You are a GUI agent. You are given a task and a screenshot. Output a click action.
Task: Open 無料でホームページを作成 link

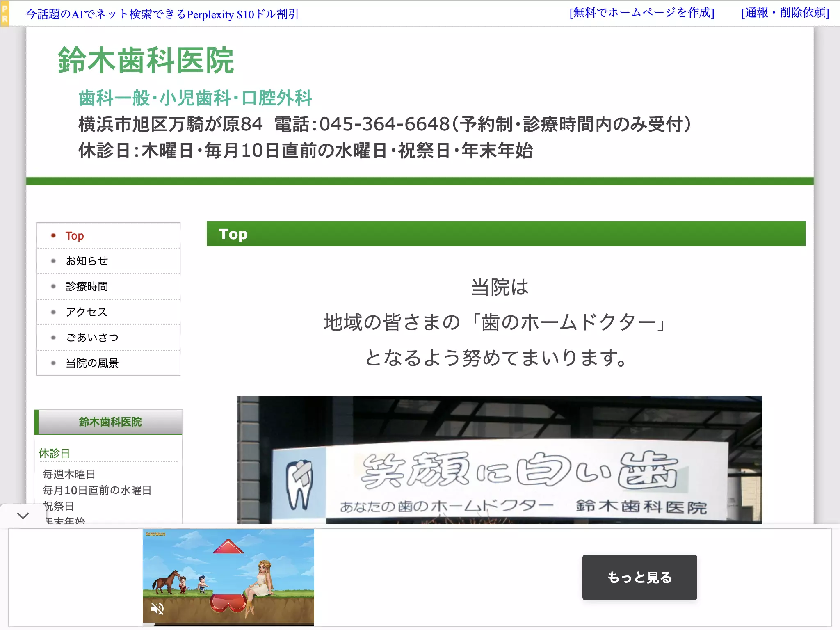click(642, 13)
